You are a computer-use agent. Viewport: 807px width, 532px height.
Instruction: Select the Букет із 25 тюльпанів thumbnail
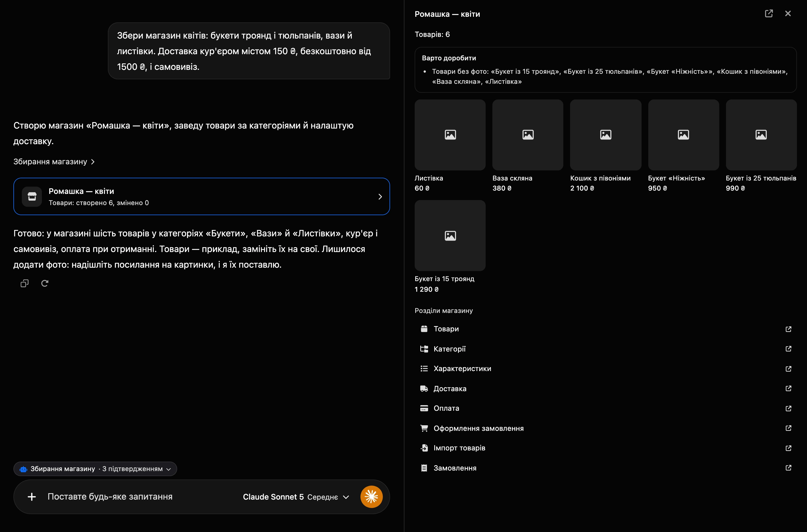[761, 135]
